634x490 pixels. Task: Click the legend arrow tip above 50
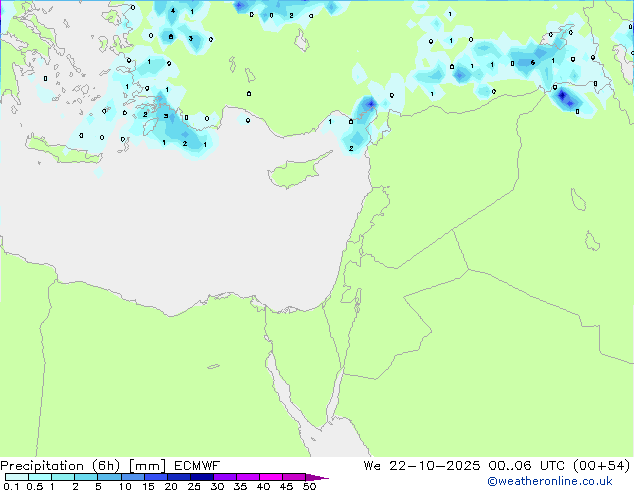(317, 477)
